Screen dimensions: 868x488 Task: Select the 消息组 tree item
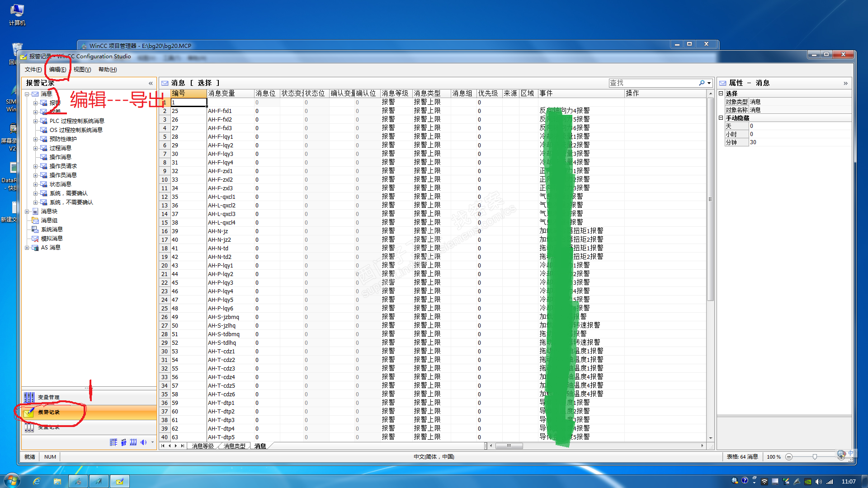point(49,221)
